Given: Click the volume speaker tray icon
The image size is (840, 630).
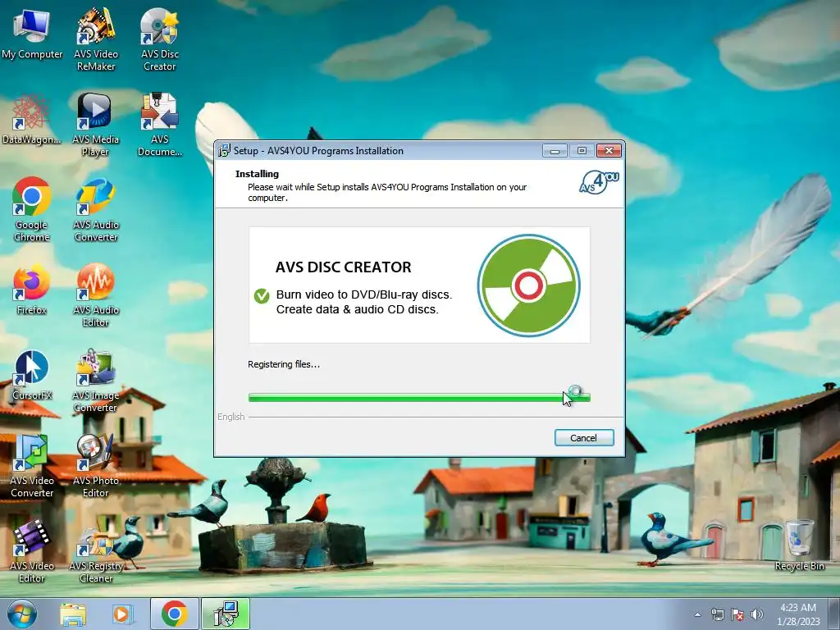Looking at the screenshot, I should [757, 614].
